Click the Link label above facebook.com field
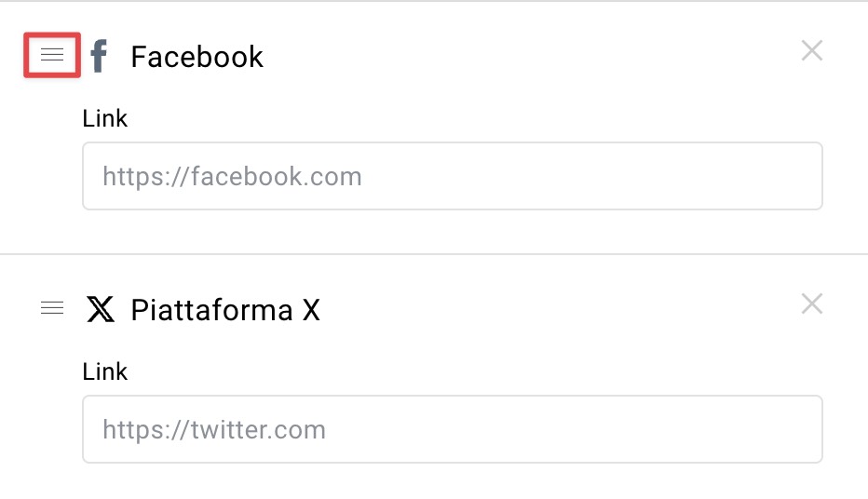Viewport: 868px width, 499px height. pyautogui.click(x=104, y=118)
